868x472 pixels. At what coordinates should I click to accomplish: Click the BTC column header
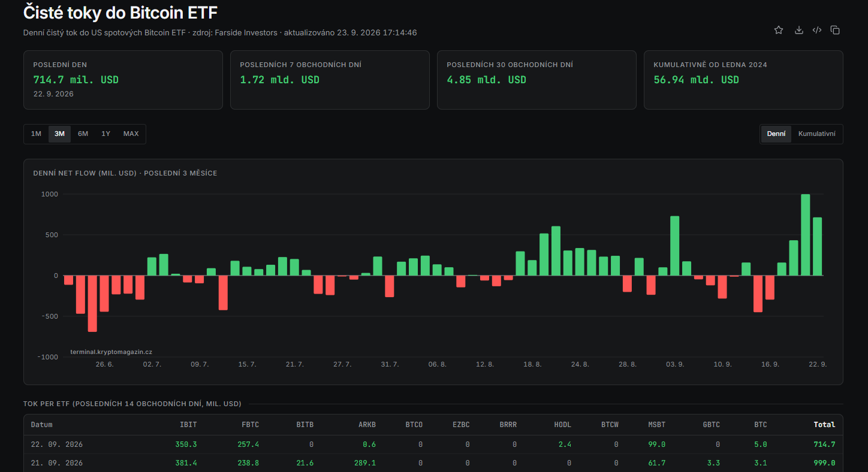(x=760, y=425)
